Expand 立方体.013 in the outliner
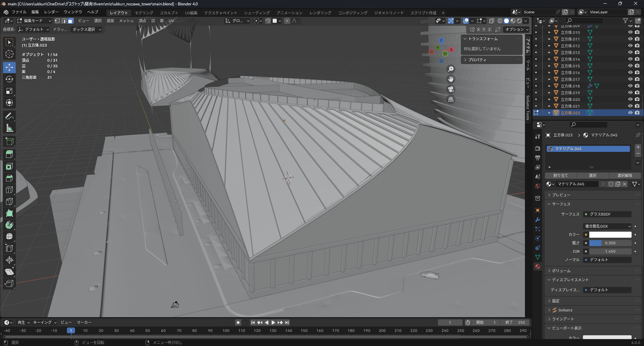Screen dimensions: 644x346 click(549, 53)
